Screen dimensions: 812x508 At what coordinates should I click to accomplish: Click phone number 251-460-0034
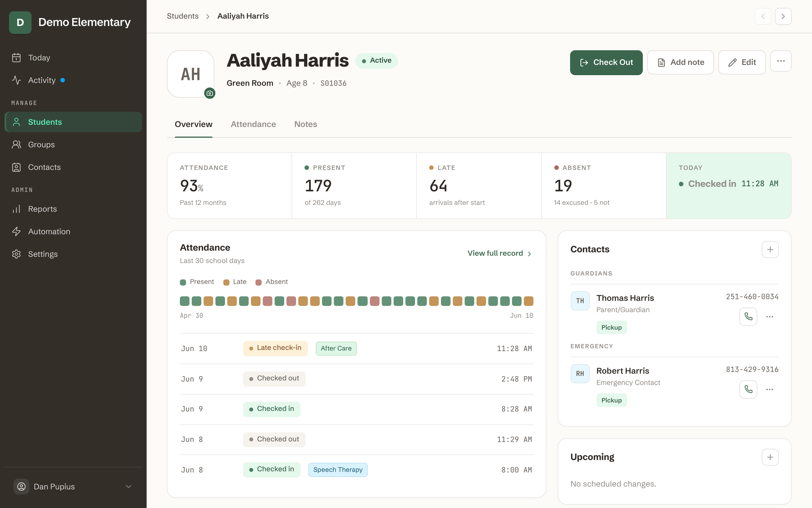[x=752, y=297]
